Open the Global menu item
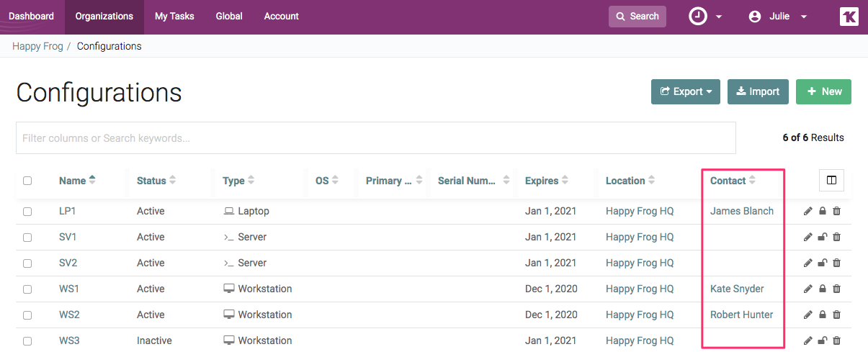Image resolution: width=868 pixels, height=352 pixels. [x=229, y=17]
